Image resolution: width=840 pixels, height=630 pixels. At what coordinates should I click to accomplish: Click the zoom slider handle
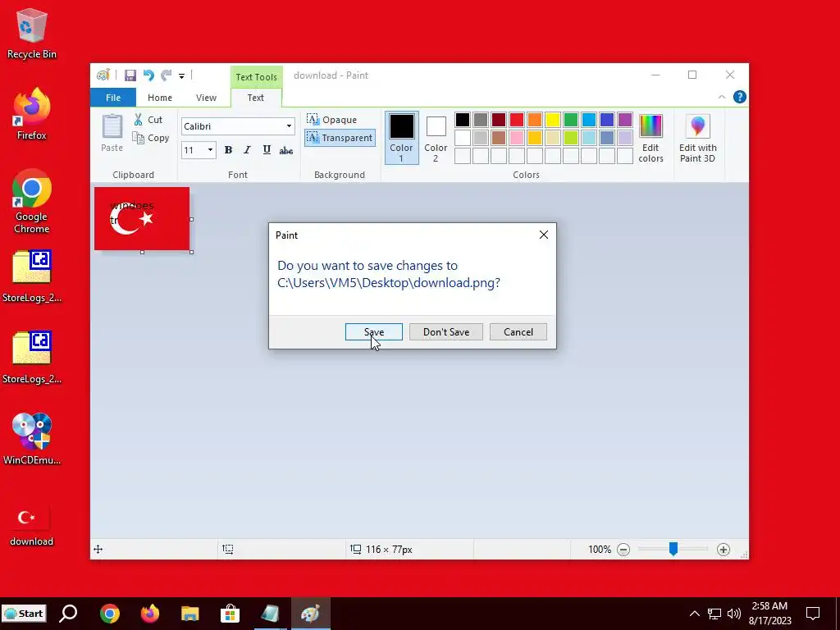pos(673,549)
